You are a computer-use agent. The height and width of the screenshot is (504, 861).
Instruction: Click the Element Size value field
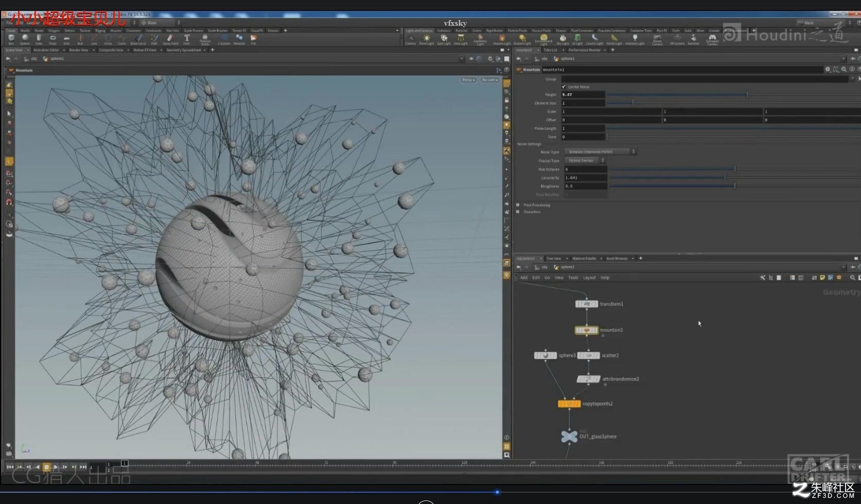[x=583, y=103]
